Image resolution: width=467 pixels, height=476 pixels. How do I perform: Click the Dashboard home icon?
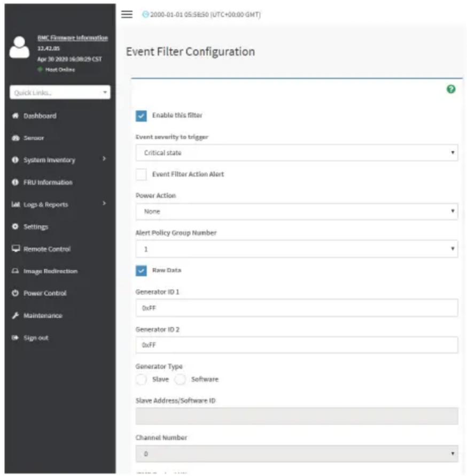pos(15,116)
